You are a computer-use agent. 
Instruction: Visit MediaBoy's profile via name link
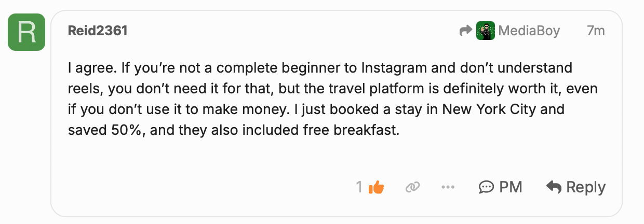529,31
